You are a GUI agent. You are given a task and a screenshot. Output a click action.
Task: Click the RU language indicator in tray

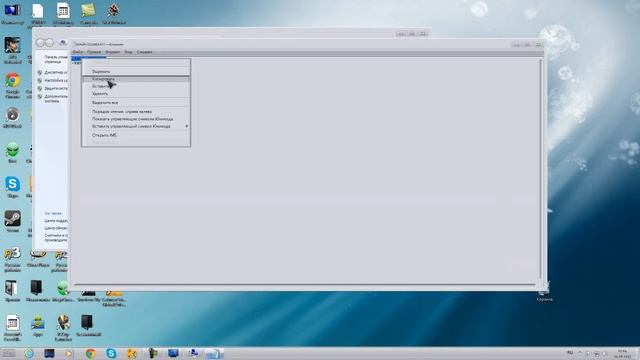[570, 353]
